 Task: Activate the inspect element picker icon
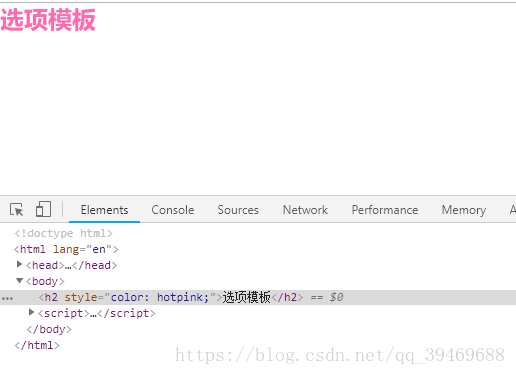tap(16, 210)
